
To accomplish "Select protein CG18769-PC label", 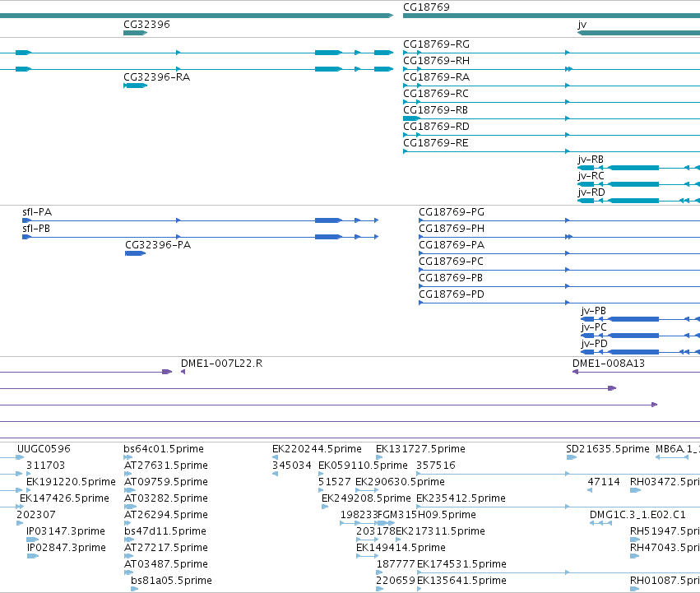I will (x=451, y=262).
